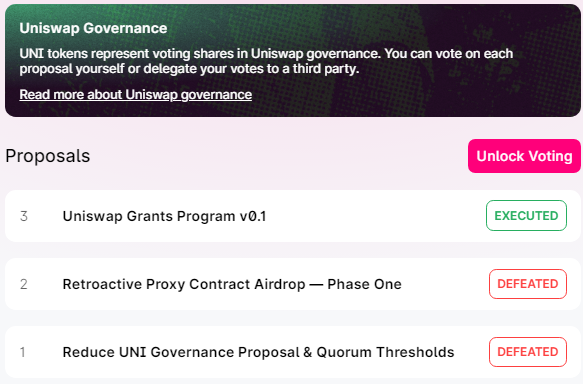Click the words Phase One in proposal 2

(364, 284)
